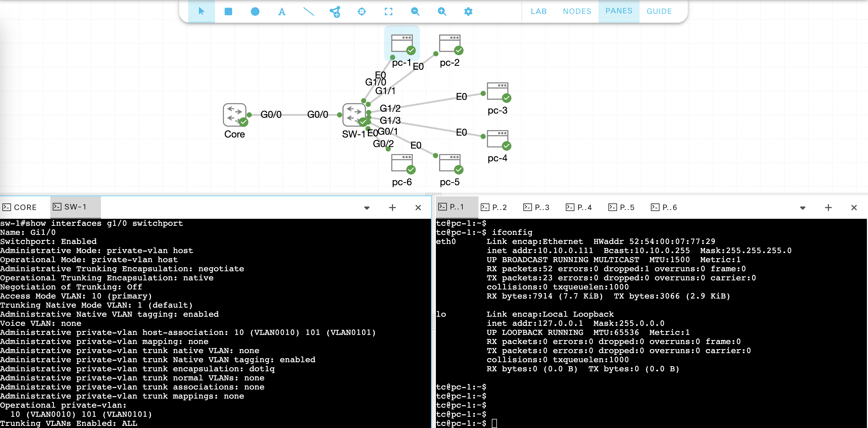Click the fit-to-screen icon

click(388, 12)
